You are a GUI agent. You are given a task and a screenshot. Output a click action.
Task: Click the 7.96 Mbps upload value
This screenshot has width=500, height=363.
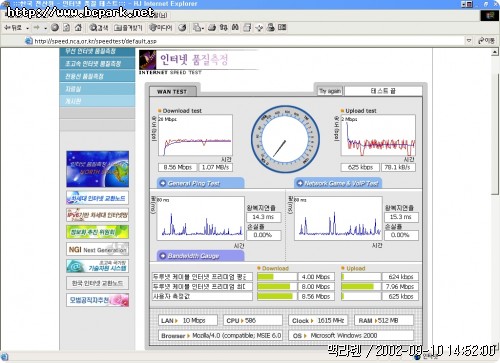click(400, 286)
